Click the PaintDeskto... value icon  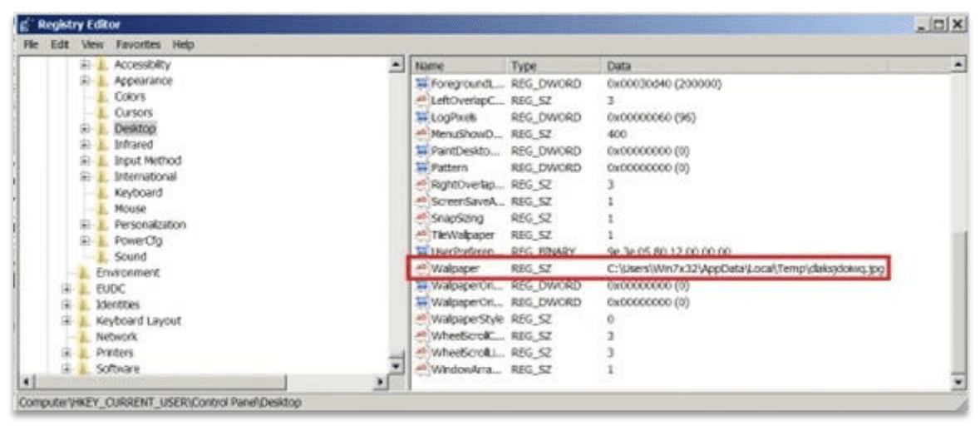pos(422,151)
